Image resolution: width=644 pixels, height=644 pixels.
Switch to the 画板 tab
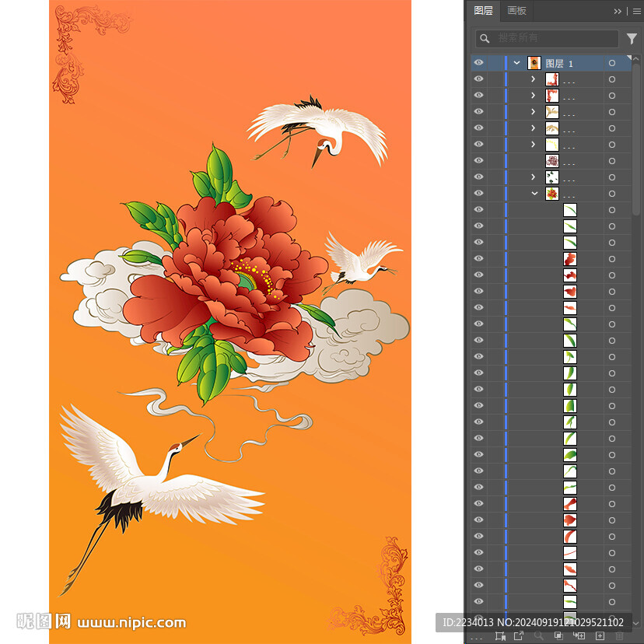pyautogui.click(x=516, y=11)
